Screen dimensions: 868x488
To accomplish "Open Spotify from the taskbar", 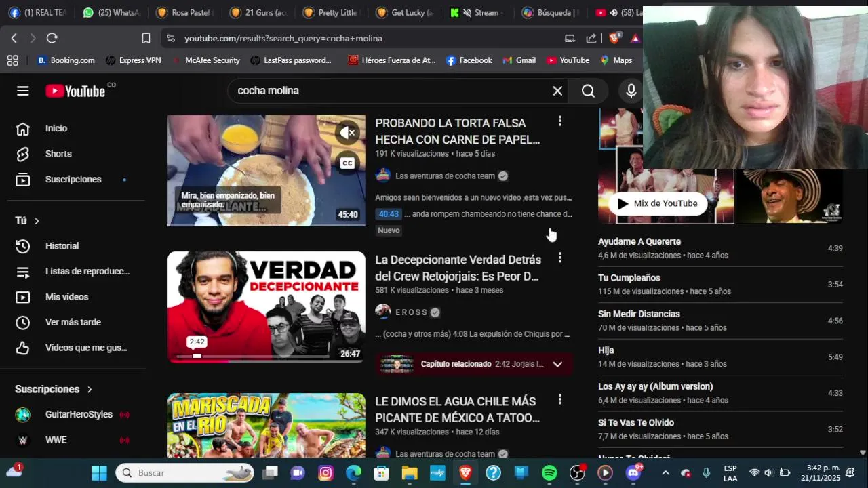I will point(549,472).
